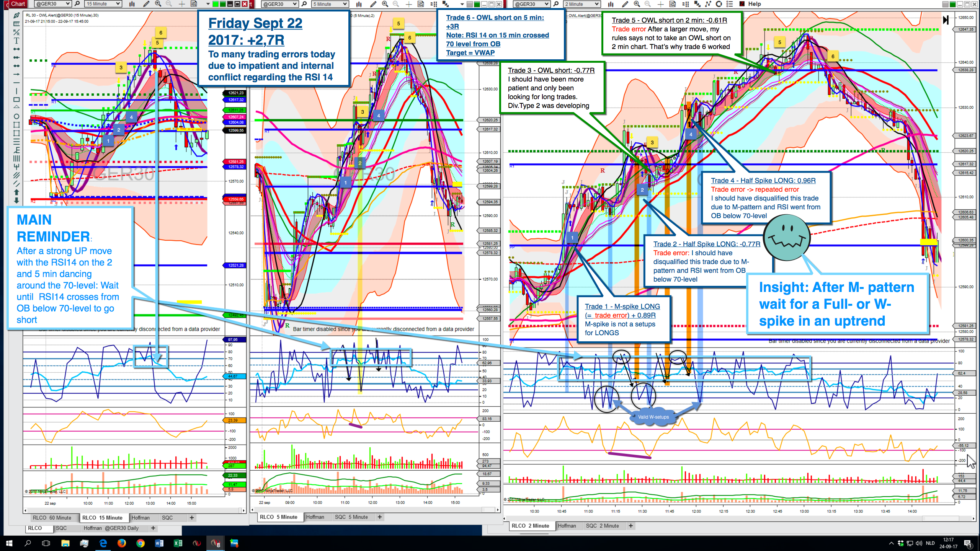This screenshot has width=980, height=551.
Task: Add new tab beside Hoffman @GER30 Daily
Action: 153,528
